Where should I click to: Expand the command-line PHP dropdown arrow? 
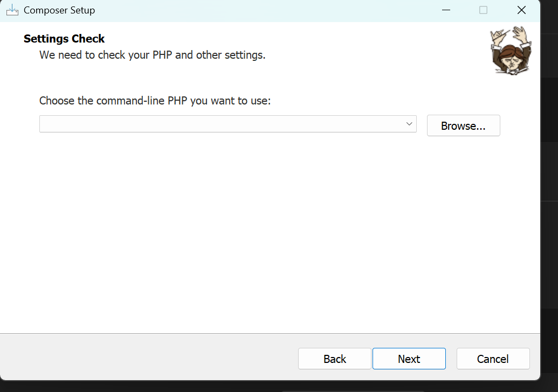pyautogui.click(x=409, y=124)
